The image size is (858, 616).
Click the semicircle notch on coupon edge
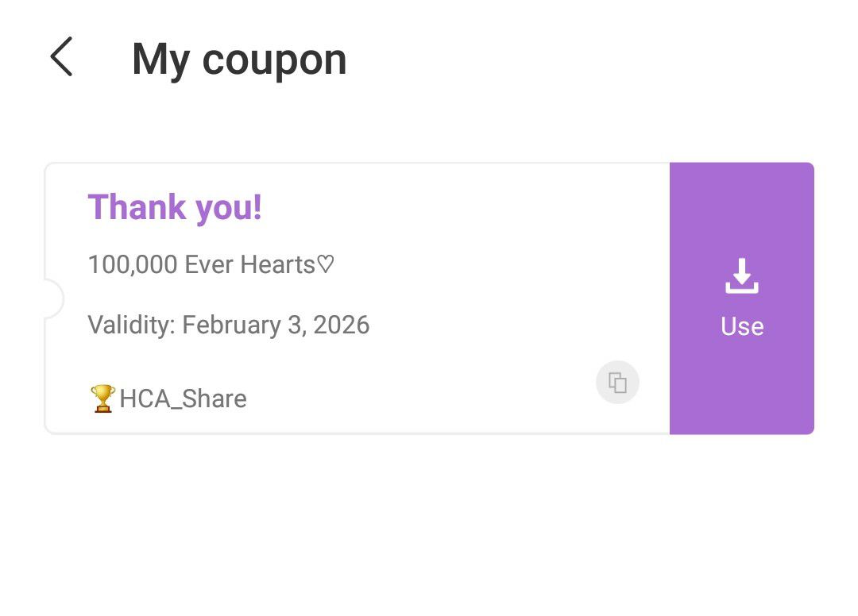coord(52,298)
